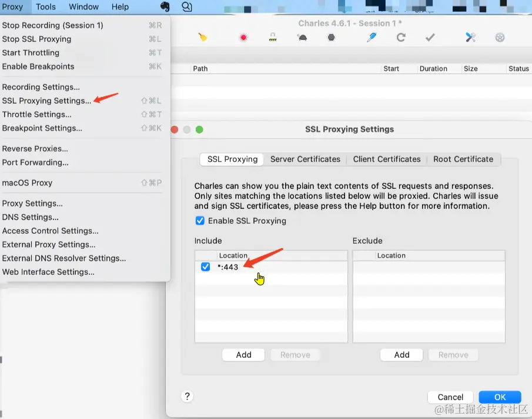
Task: Open the Proxy menu
Action: pyautogui.click(x=12, y=7)
